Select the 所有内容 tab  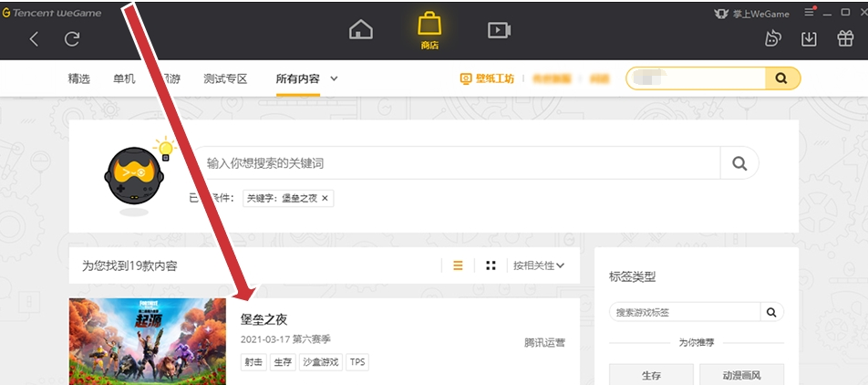[298, 78]
